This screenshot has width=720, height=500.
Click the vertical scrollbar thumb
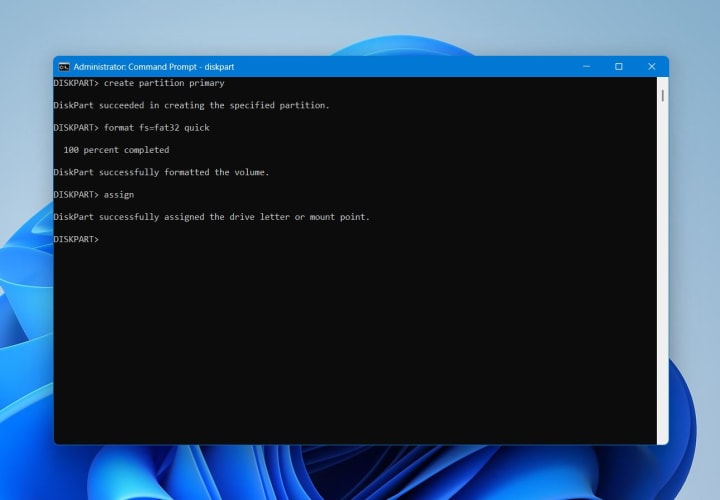663,96
